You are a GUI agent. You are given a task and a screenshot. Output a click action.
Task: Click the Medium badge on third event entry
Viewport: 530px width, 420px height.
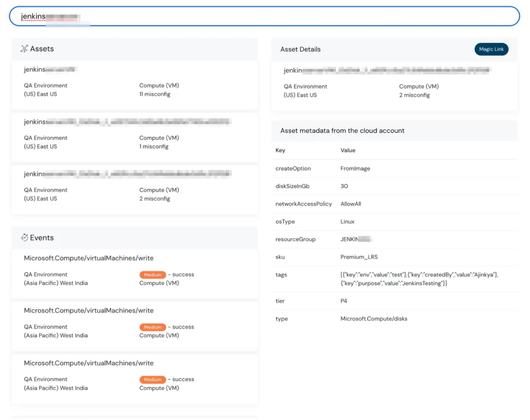click(152, 379)
